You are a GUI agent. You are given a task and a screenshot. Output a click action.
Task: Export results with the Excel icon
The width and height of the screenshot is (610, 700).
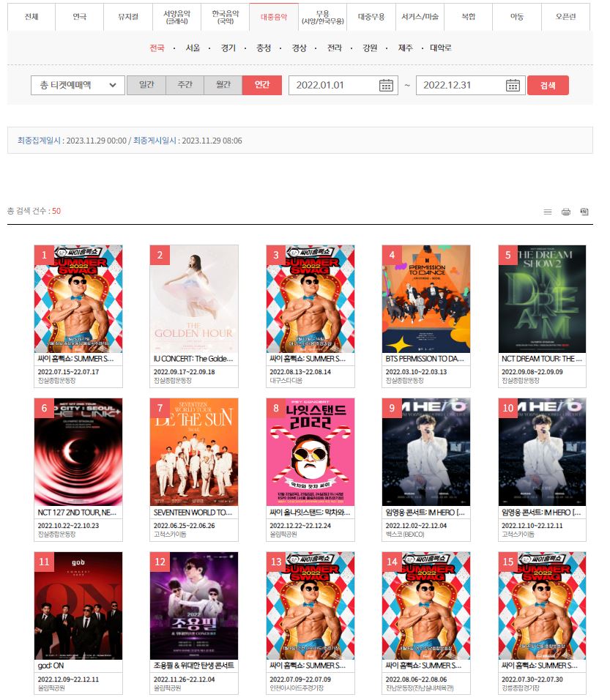point(584,212)
